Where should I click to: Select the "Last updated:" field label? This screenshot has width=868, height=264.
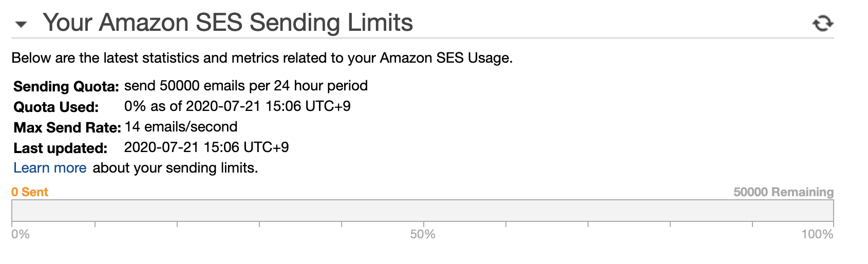click(61, 148)
